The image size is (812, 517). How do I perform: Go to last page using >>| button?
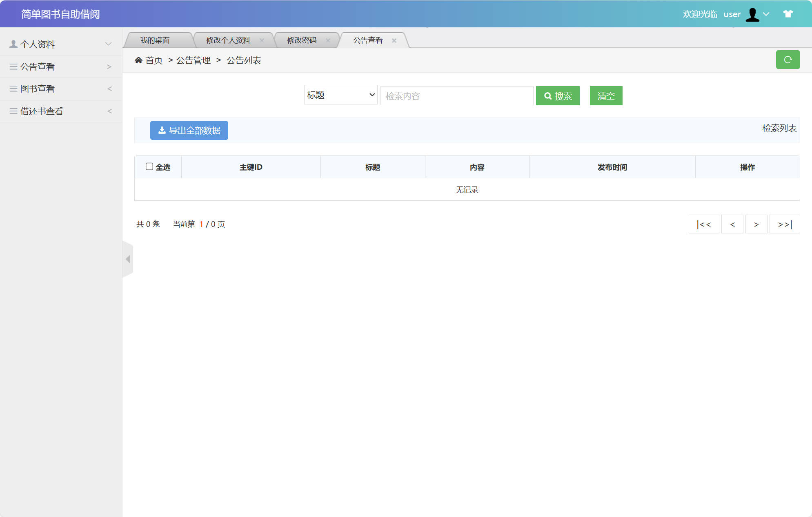click(x=784, y=224)
